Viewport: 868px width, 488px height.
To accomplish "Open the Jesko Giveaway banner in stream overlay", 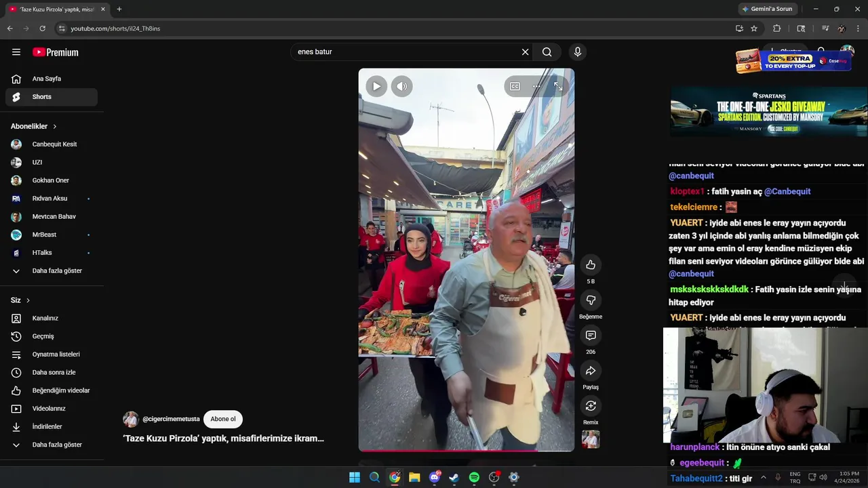I will 769,112.
